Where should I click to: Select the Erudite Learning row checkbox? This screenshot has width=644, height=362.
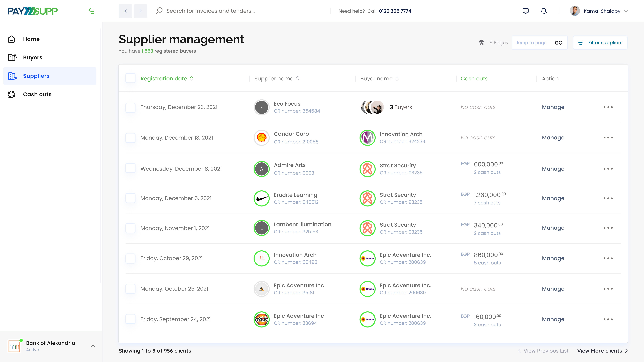130,198
